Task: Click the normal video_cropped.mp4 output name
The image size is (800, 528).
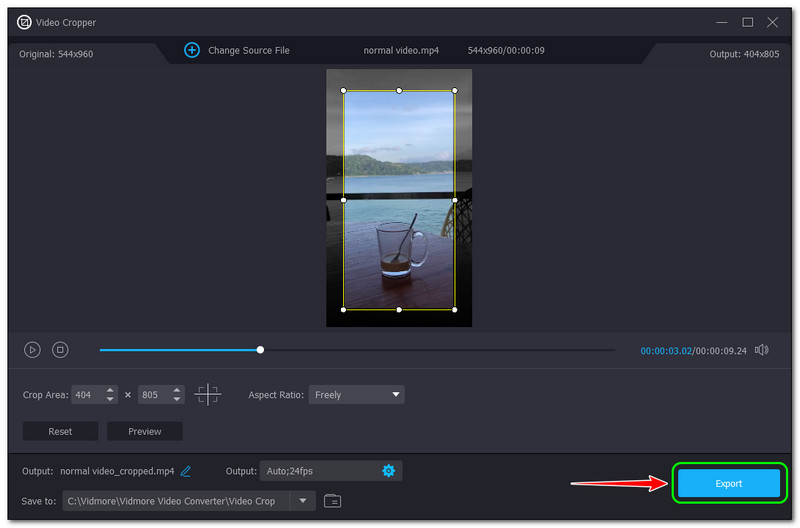Action: point(117,471)
